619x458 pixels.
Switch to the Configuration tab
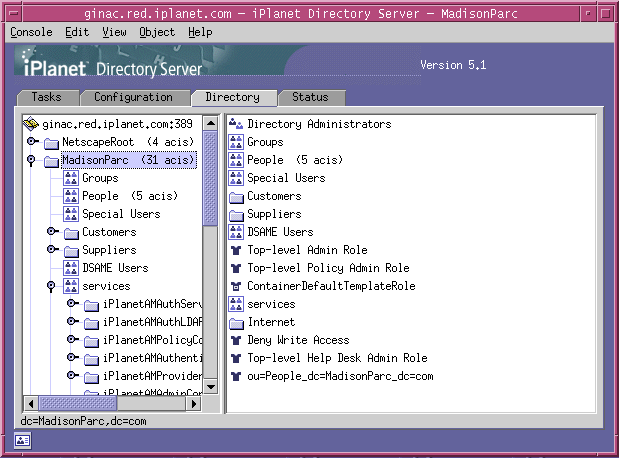[133, 98]
